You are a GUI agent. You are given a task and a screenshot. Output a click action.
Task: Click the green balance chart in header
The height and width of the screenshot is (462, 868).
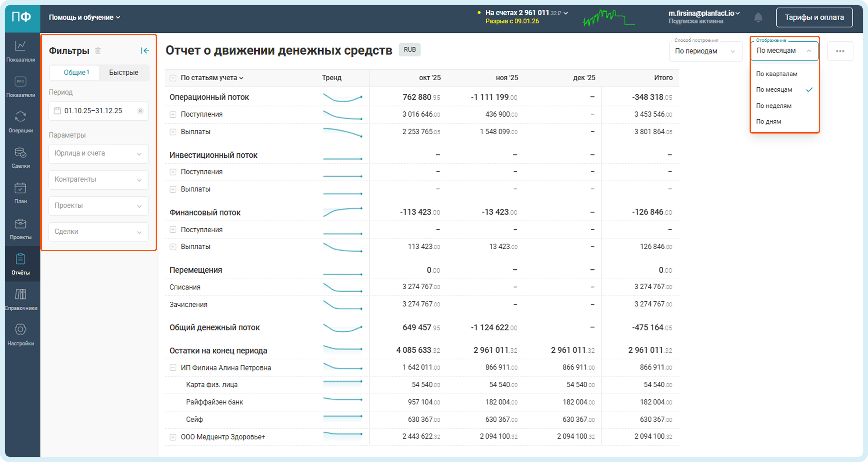(608, 18)
